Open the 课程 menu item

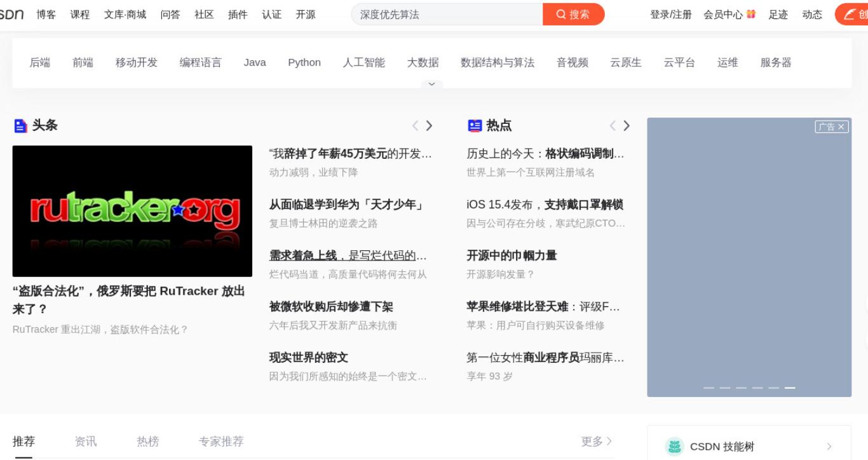click(80, 14)
